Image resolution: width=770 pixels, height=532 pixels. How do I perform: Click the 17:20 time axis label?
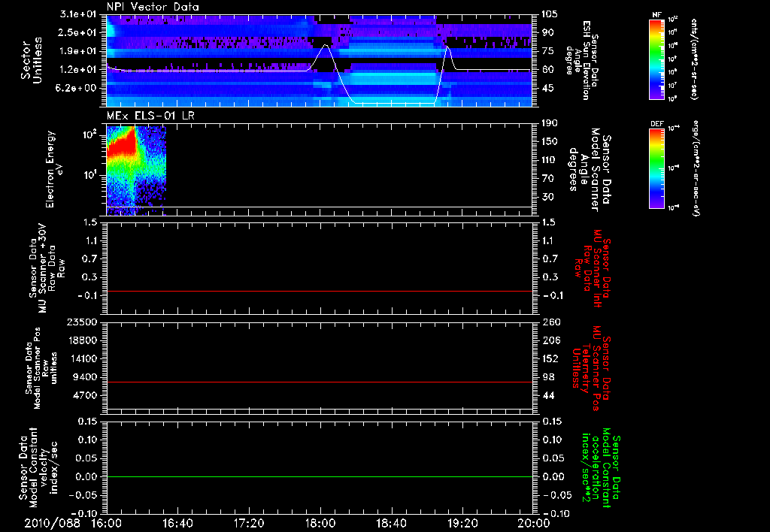[x=249, y=523]
